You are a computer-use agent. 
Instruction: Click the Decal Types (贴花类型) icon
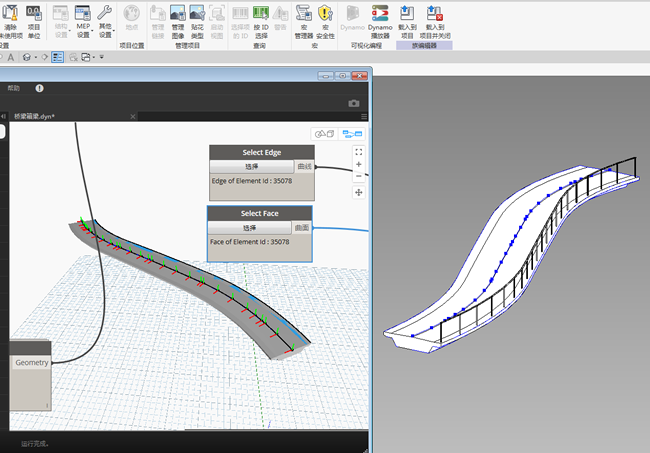(197, 22)
